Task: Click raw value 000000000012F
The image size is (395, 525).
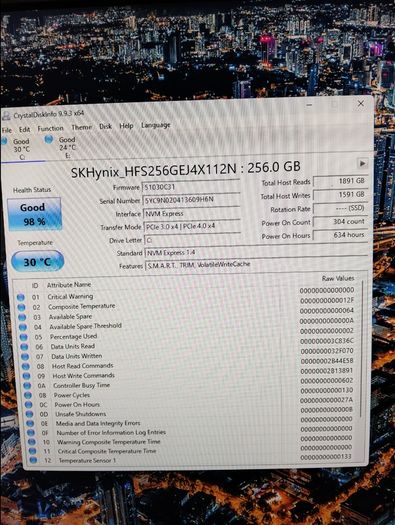Action: (x=327, y=300)
